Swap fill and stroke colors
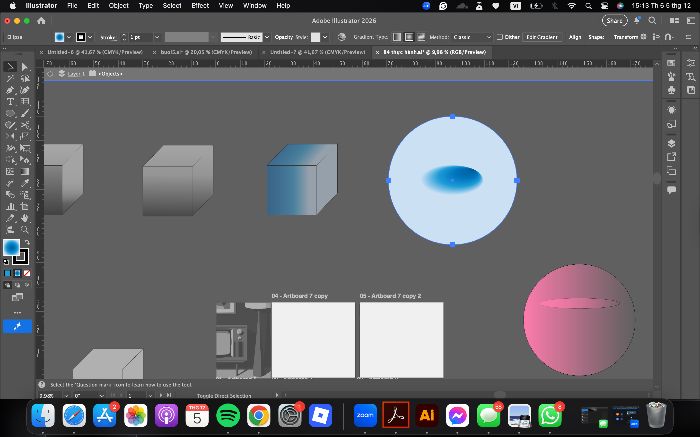Image resolution: width=700 pixels, height=437 pixels. pyautogui.click(x=27, y=242)
